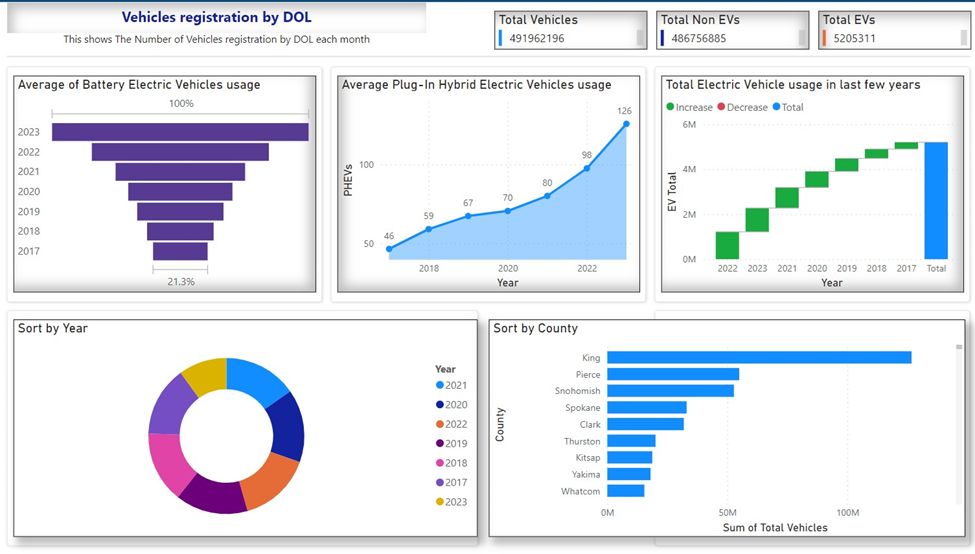Select the yellow 2023 legend marker

point(440,502)
